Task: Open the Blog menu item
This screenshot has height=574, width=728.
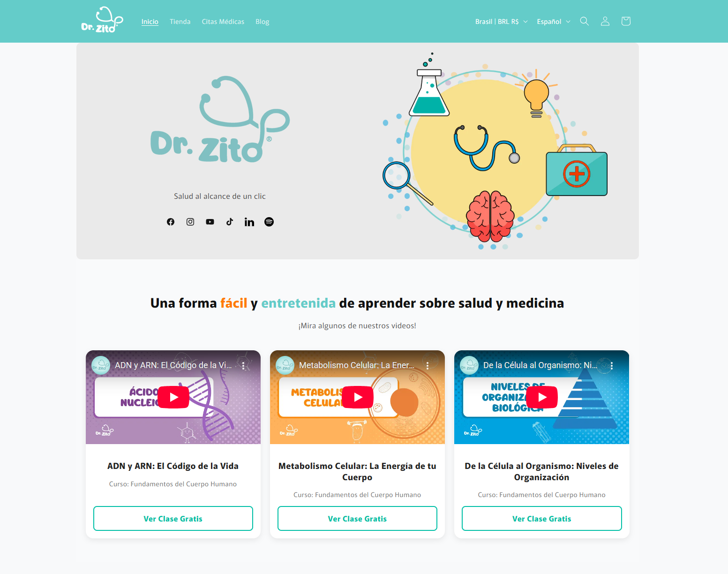Action: tap(263, 22)
